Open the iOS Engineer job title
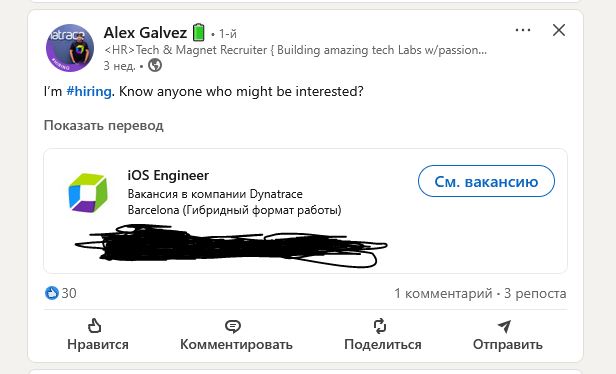Image resolution: width=616 pixels, height=374 pixels. tap(168, 175)
